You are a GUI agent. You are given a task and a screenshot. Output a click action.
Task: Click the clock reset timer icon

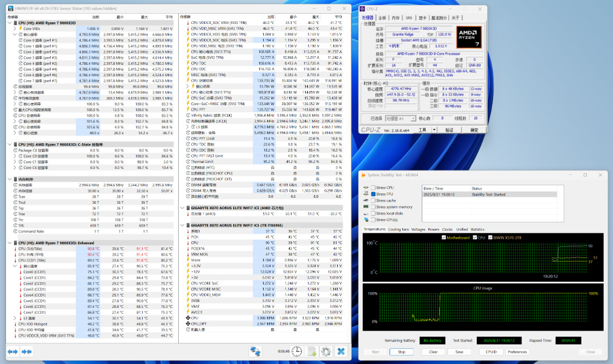pyautogui.click(x=297, y=351)
